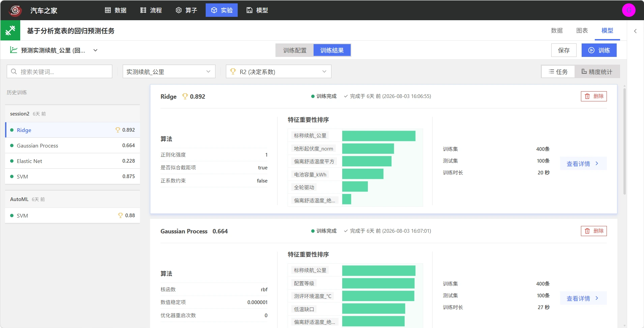The height and width of the screenshot is (328, 644).
Task: Click the 正则化强度 parameter row
Action: [214, 155]
